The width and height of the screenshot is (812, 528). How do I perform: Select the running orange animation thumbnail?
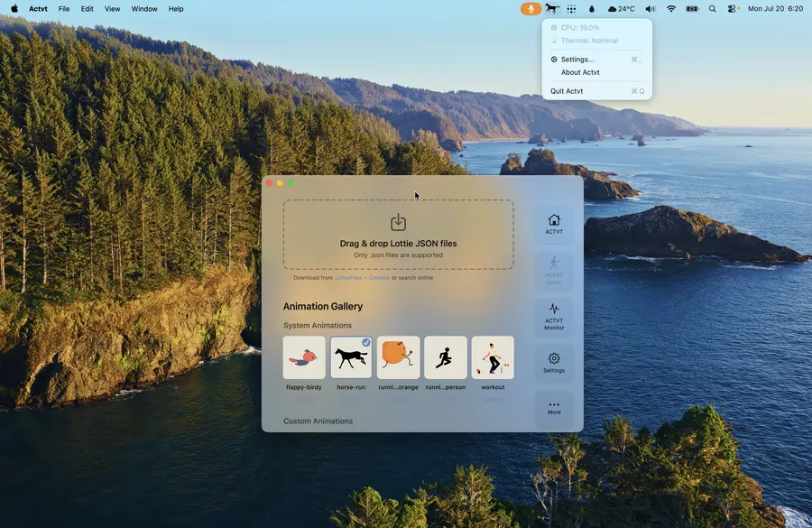[398, 357]
